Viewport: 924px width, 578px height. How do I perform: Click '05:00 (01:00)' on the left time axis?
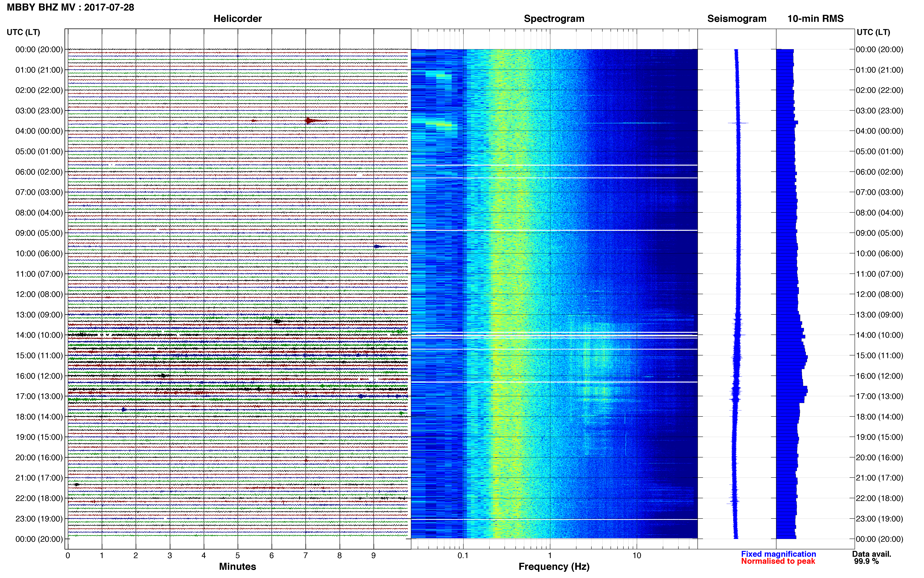pos(39,151)
